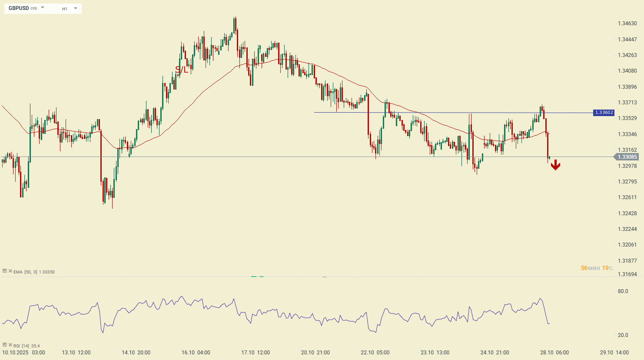Click the 17.10 12:00 time axis label
The image size is (644, 360).
(x=256, y=353)
